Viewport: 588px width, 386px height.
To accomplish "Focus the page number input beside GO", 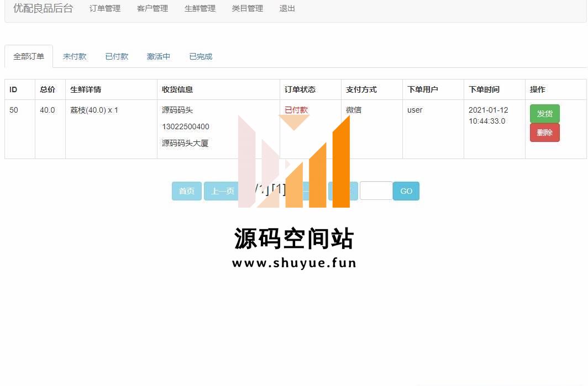I will click(x=376, y=191).
